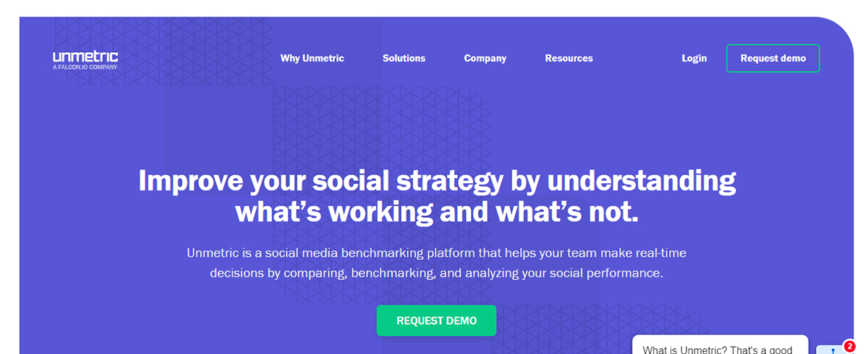The image size is (868, 354).
Task: Click the green REQUEST DEMO button
Action: [x=436, y=321]
